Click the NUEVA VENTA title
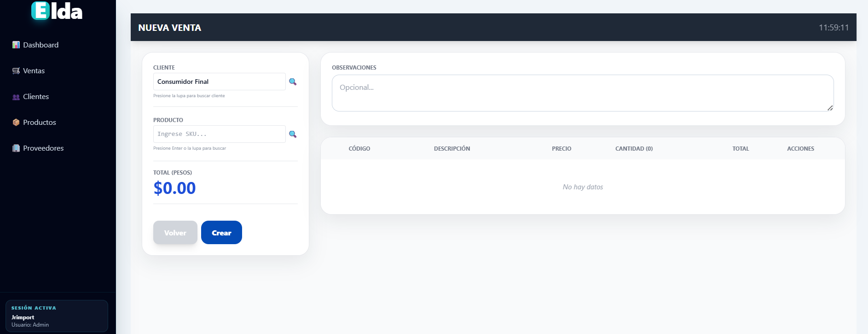This screenshot has width=868, height=334. click(170, 28)
